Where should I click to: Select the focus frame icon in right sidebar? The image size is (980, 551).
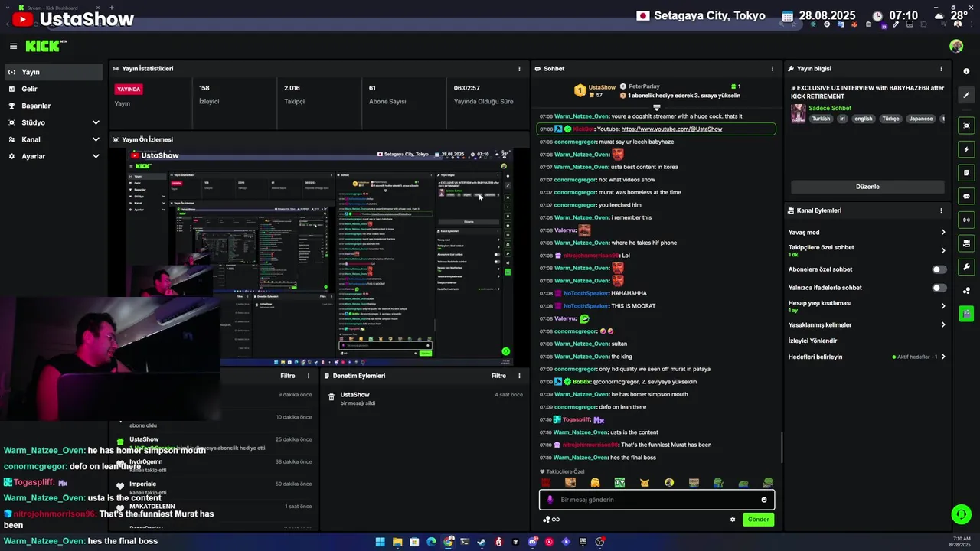coord(966,126)
